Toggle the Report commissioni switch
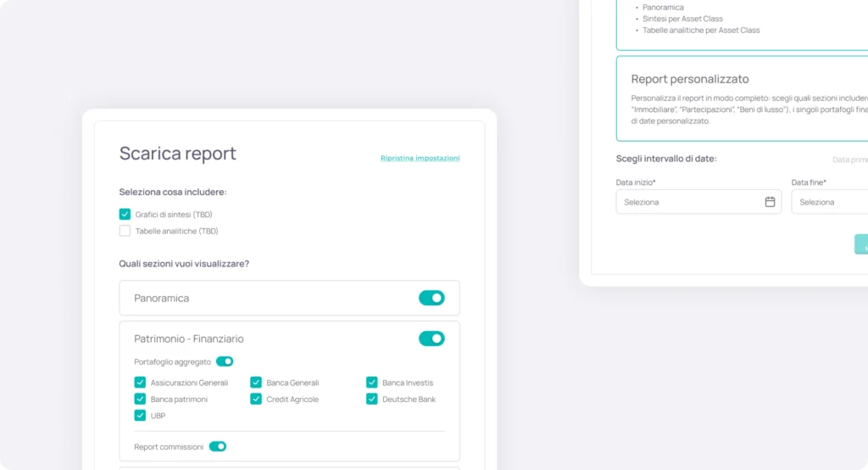Viewport: 868px width, 470px height. [218, 446]
